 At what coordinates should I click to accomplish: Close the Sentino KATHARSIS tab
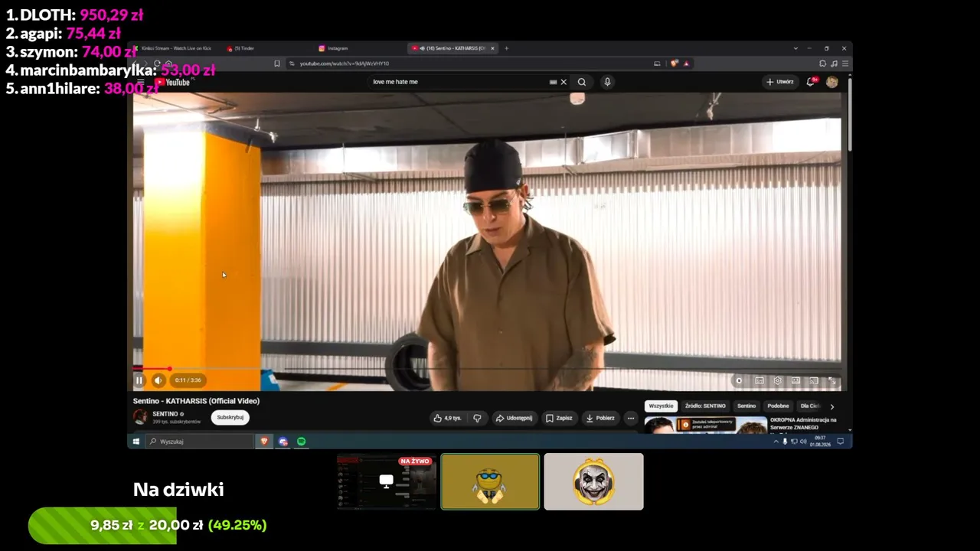492,48
